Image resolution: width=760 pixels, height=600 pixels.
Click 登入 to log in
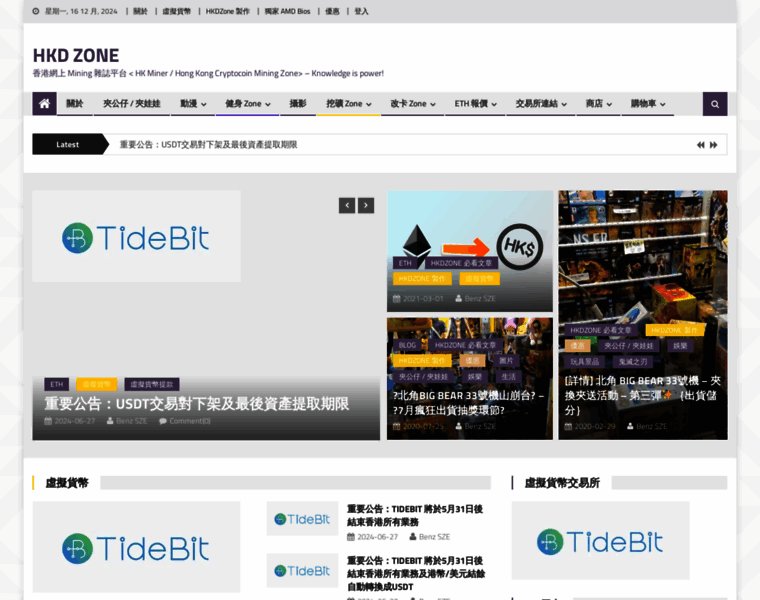(x=361, y=11)
